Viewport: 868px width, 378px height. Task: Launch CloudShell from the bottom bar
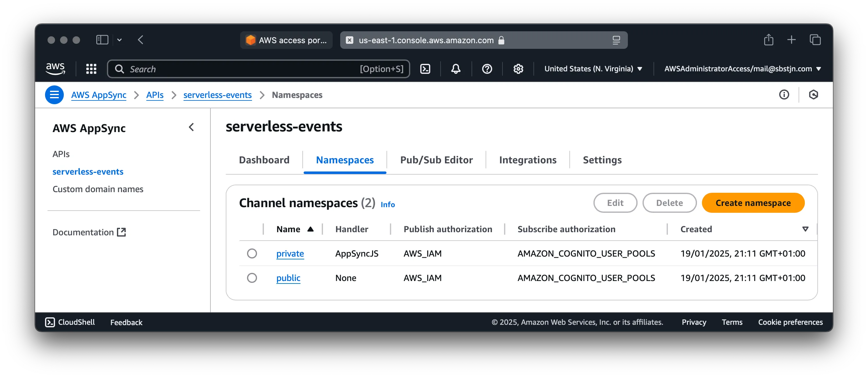coord(69,322)
